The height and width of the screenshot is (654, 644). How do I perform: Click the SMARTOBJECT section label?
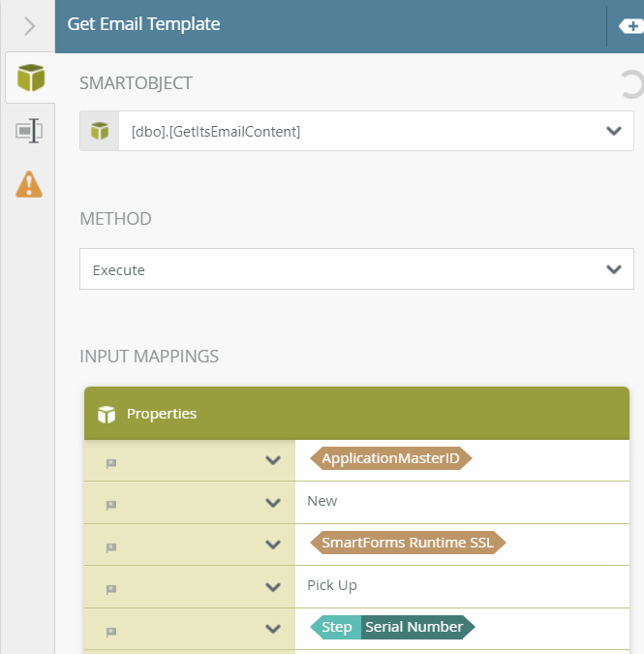(136, 83)
